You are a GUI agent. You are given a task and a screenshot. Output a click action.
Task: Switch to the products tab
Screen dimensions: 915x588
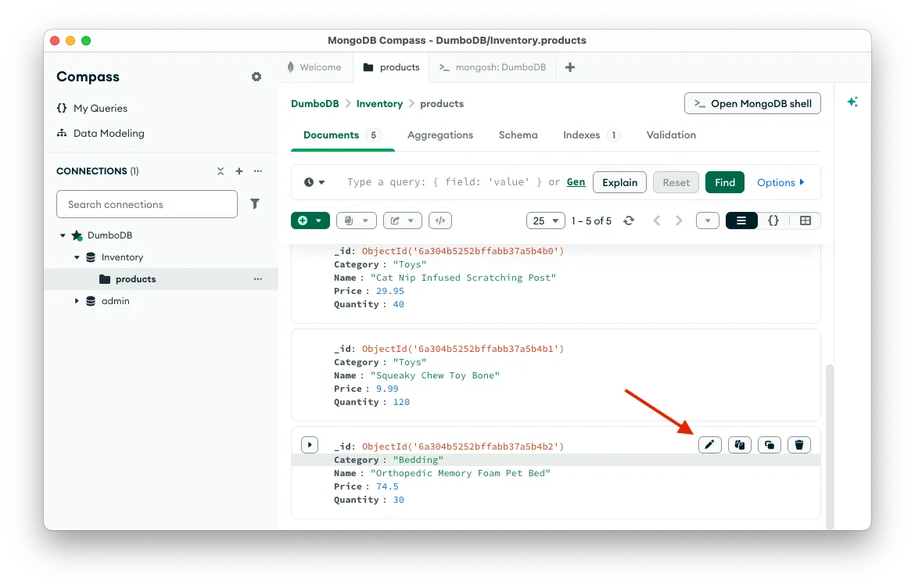[391, 67]
